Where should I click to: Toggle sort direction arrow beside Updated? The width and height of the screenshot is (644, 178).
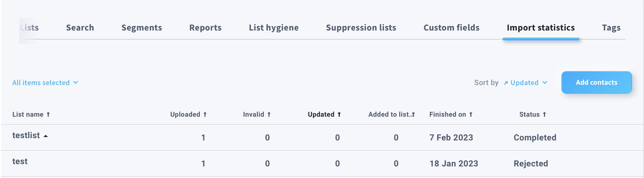click(506, 83)
